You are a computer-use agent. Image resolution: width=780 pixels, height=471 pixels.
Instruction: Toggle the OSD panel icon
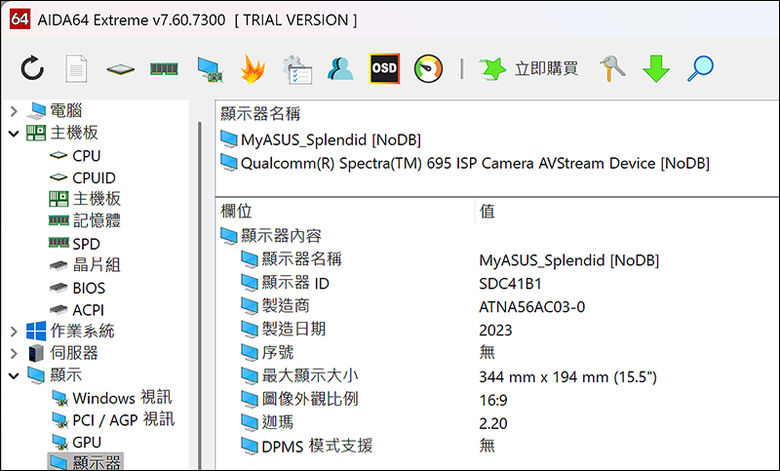tap(385, 69)
